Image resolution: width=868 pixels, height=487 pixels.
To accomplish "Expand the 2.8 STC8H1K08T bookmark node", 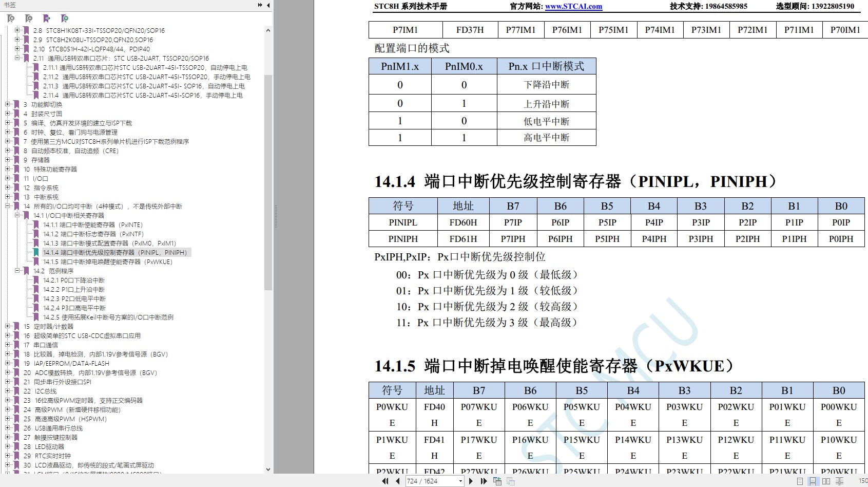I will (x=17, y=30).
